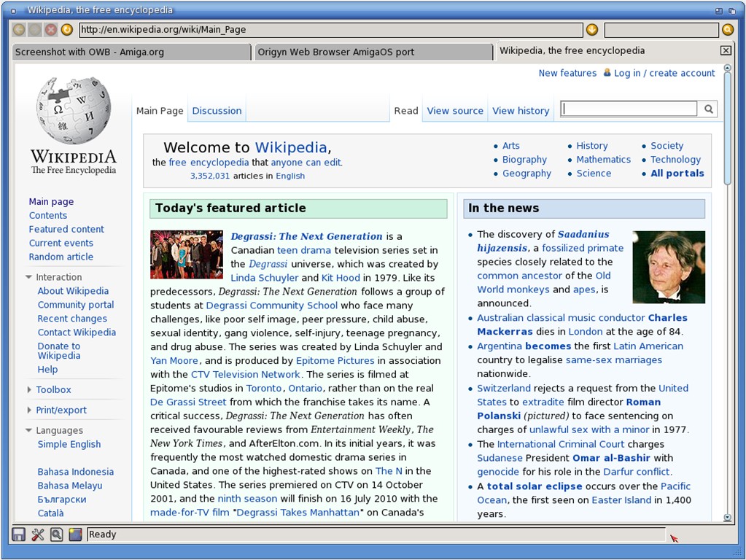Close the Wikipedia browser tab
The height and width of the screenshot is (560, 746).
726,50
